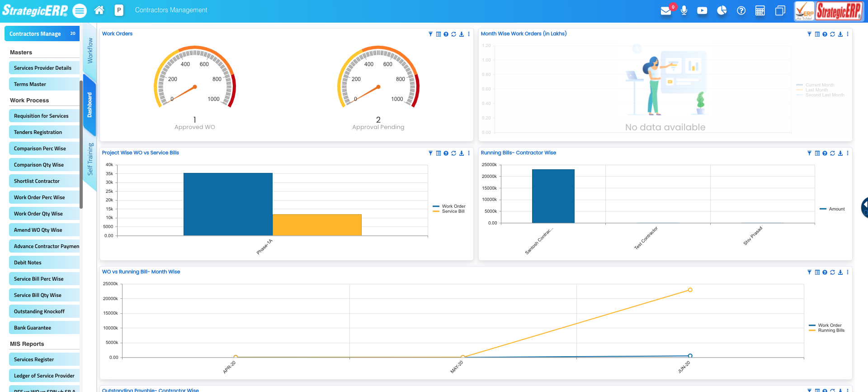Open more options for Month Wise Work Orders
Viewport: 868px width, 392px height.
(848, 34)
